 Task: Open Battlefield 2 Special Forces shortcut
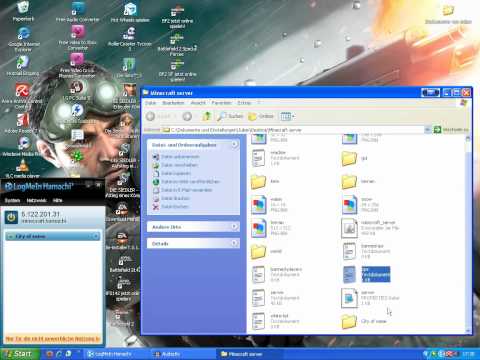point(177,45)
